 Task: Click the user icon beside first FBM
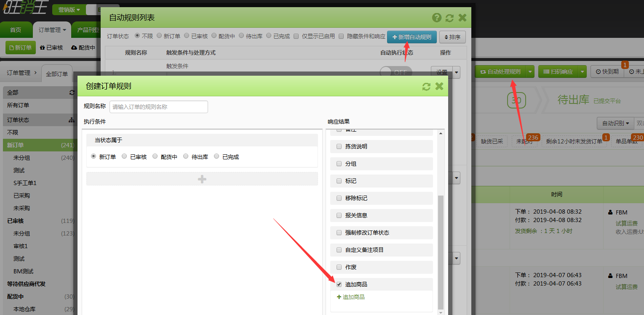(610, 212)
